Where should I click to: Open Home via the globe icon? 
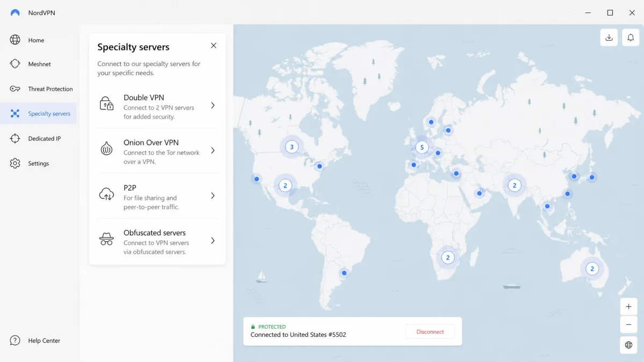tap(15, 40)
